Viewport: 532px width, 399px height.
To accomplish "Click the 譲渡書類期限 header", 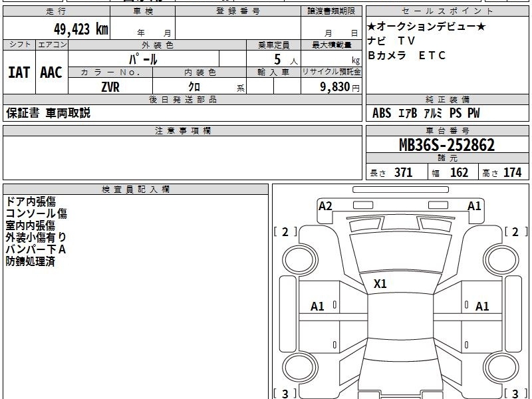I will (331, 11).
